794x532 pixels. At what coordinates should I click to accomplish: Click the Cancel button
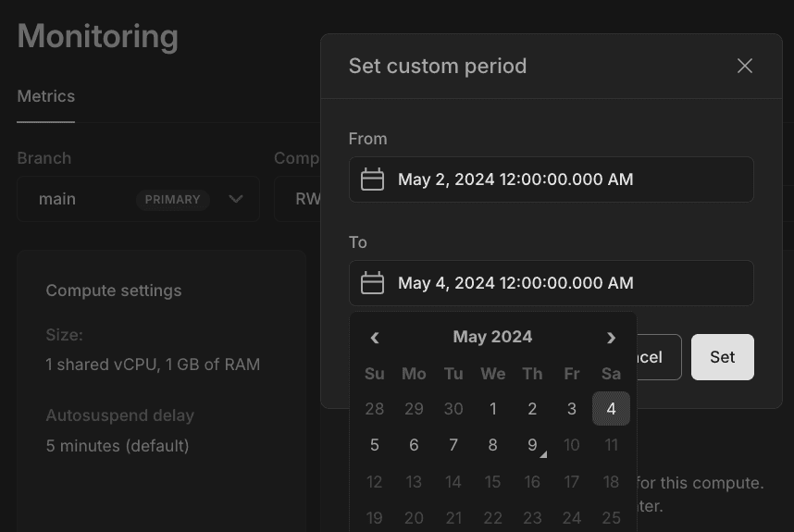(x=659, y=357)
